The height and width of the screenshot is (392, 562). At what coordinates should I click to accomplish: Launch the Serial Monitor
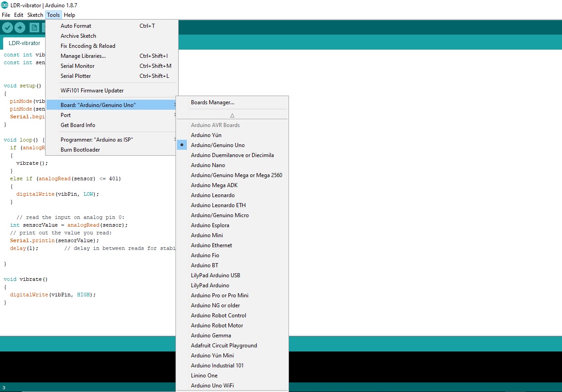point(112,66)
